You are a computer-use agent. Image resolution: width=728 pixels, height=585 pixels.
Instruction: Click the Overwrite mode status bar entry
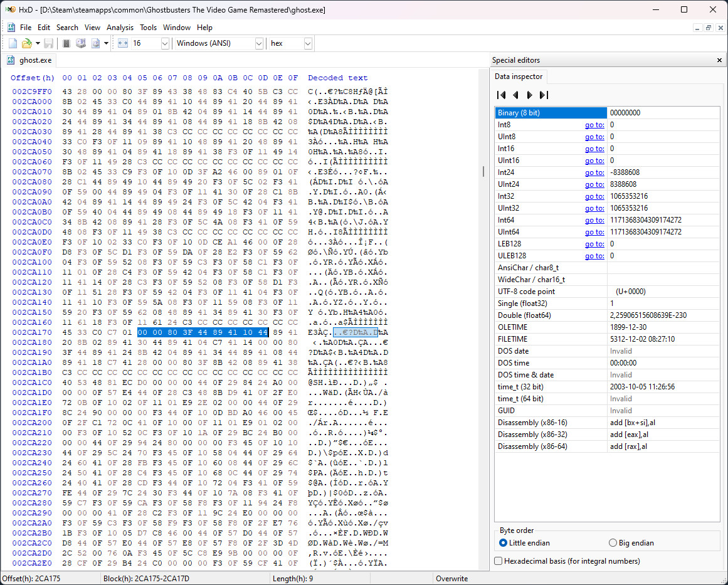pyautogui.click(x=452, y=579)
